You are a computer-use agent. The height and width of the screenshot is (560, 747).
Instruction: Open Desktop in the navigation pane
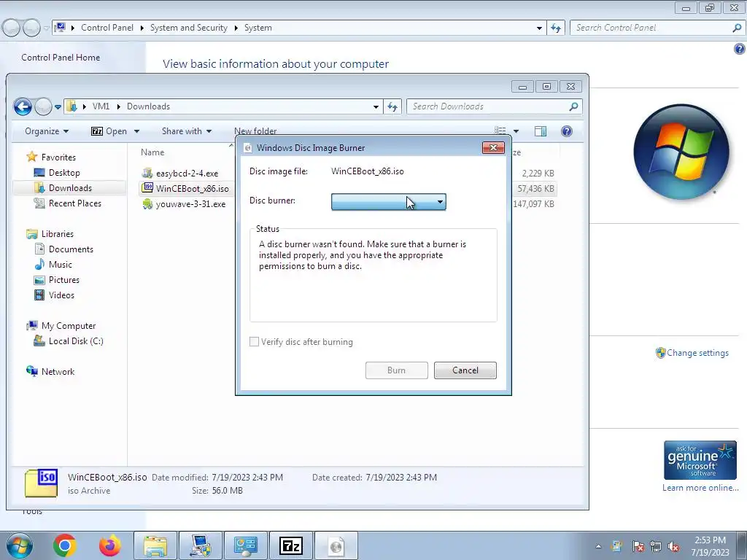tap(64, 173)
